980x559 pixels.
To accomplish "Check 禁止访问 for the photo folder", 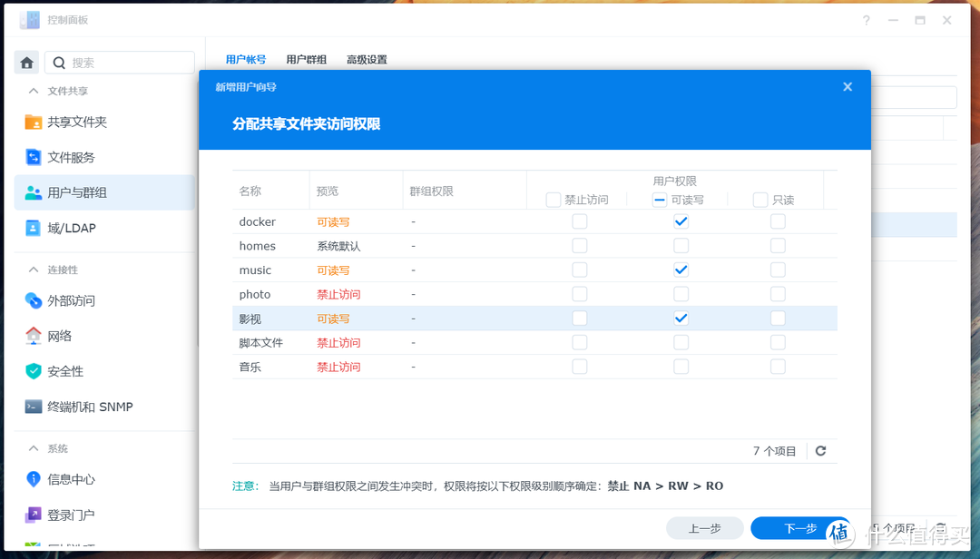I will [580, 293].
